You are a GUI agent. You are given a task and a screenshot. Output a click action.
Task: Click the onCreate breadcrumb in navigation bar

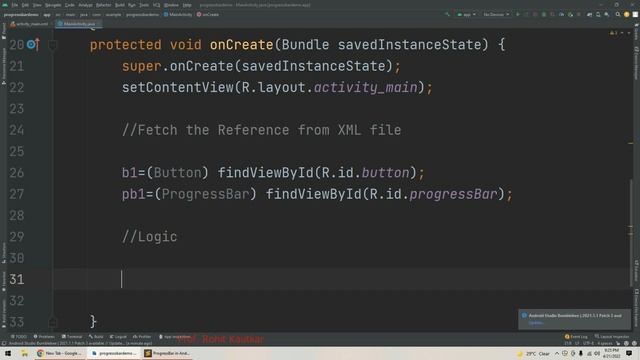click(208, 15)
